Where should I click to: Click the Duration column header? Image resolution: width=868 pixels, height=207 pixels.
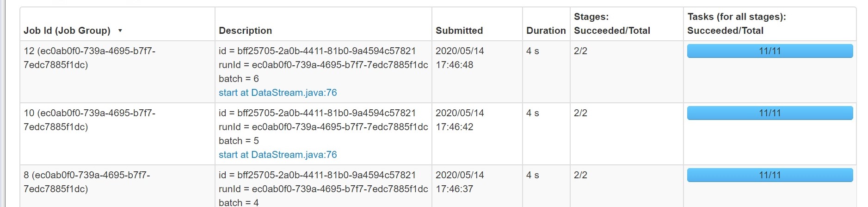click(546, 31)
